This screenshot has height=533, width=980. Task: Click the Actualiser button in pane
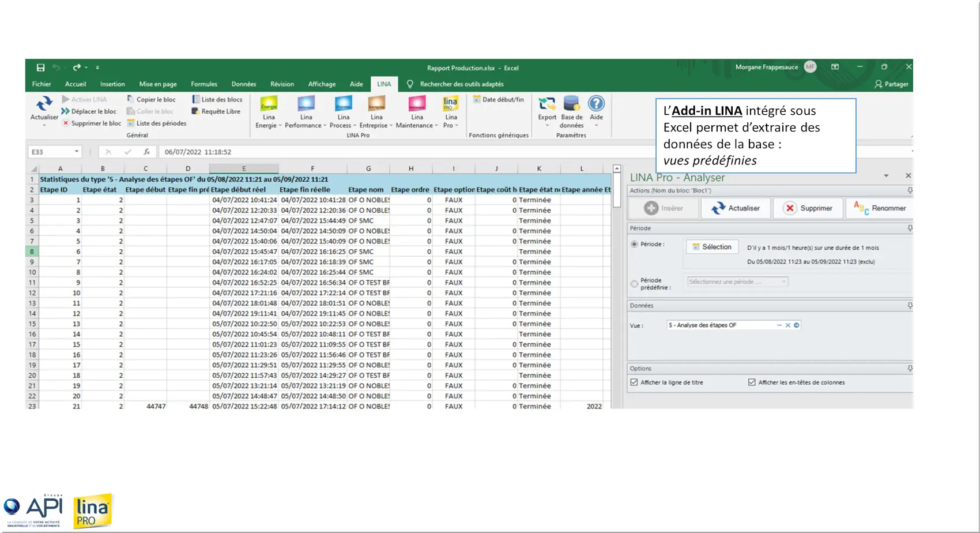tap(735, 208)
